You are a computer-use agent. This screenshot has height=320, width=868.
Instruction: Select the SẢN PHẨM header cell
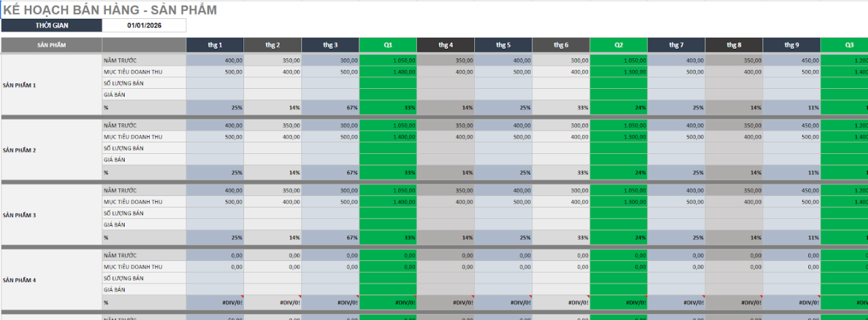(x=52, y=45)
